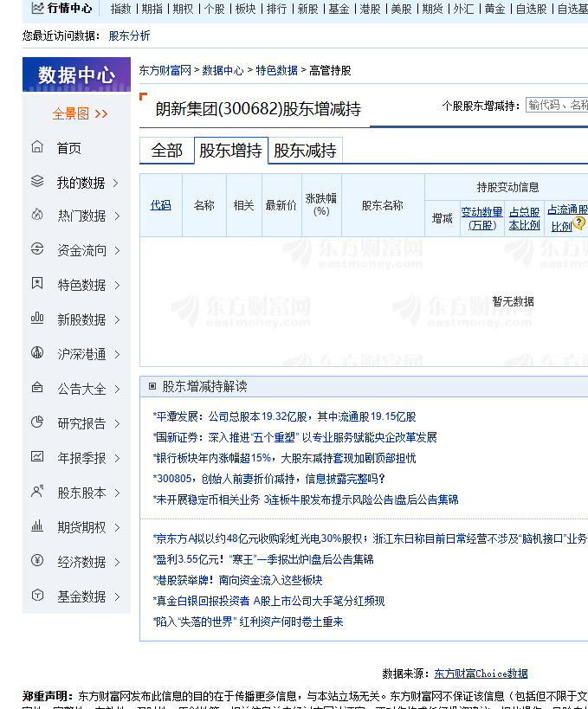
Task: Open the 京东方A 彩虹光电 news link
Action: tap(370, 538)
